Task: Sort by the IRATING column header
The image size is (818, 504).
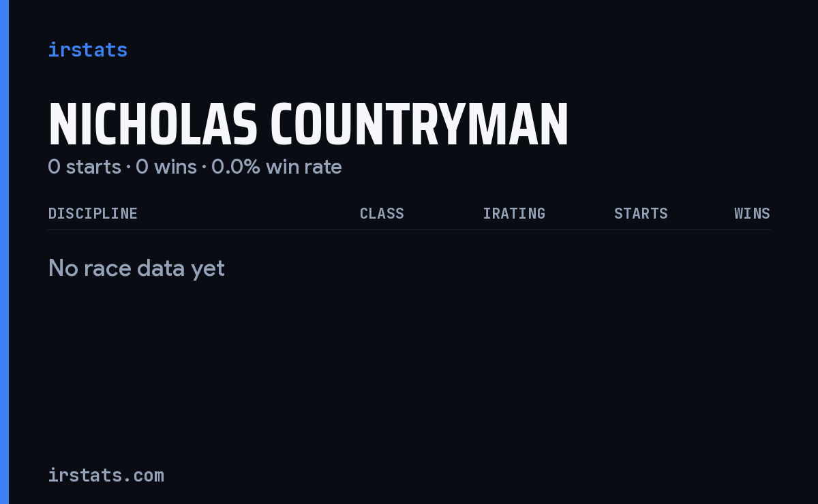Action: click(514, 213)
